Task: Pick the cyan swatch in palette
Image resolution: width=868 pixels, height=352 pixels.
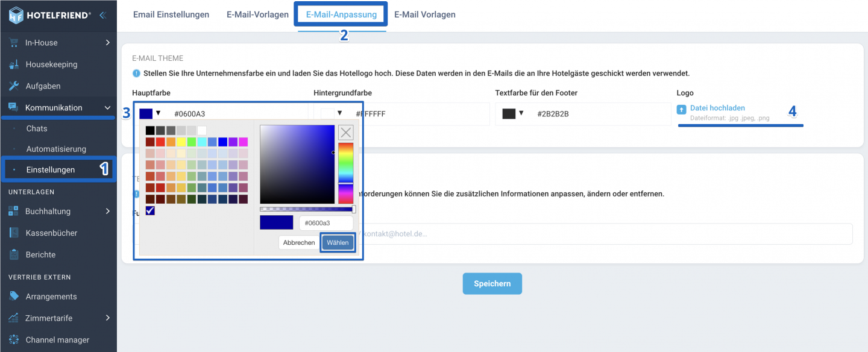Action: coord(202,142)
